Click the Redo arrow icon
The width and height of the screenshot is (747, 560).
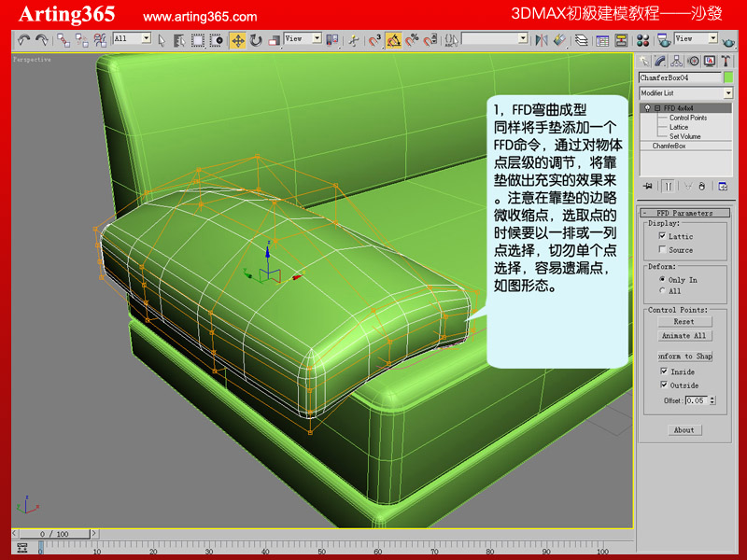click(42, 40)
